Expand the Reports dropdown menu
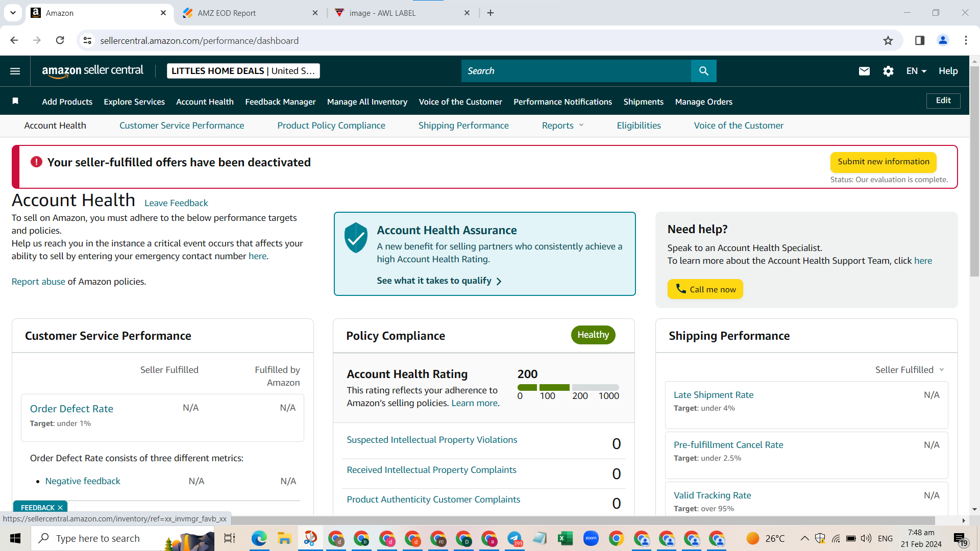 (x=562, y=126)
